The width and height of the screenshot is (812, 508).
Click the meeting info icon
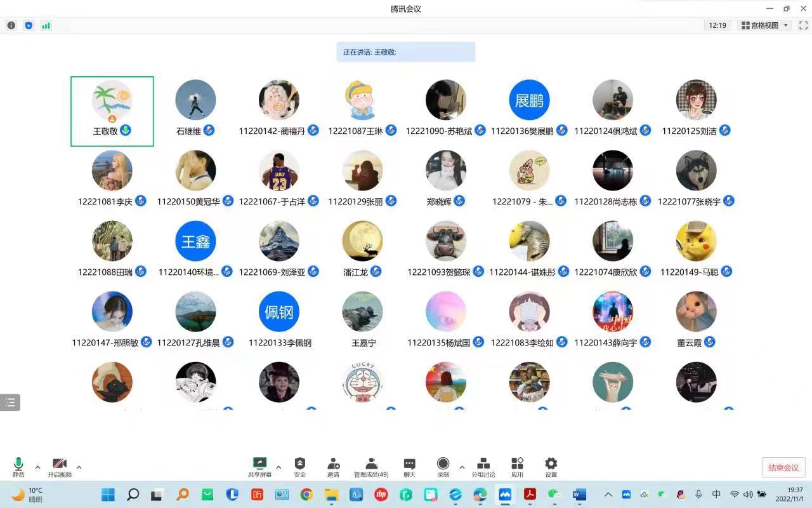click(x=11, y=25)
